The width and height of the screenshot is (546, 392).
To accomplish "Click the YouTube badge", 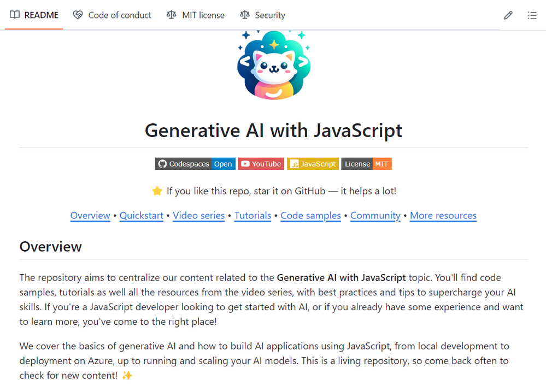I will click(x=261, y=164).
